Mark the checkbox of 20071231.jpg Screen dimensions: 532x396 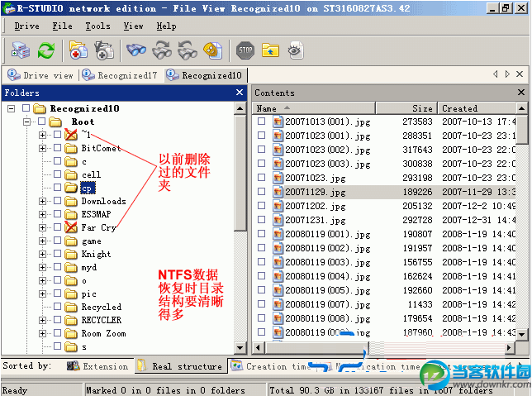(x=261, y=220)
